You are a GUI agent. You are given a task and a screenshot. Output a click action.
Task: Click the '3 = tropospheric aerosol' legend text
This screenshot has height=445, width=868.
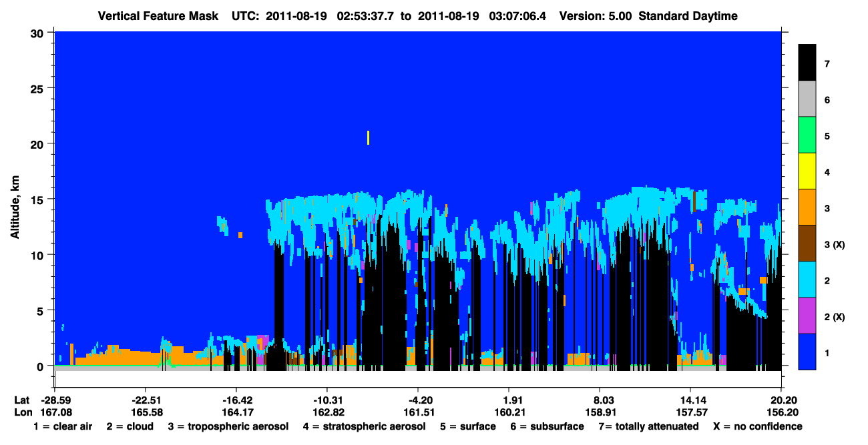click(228, 426)
